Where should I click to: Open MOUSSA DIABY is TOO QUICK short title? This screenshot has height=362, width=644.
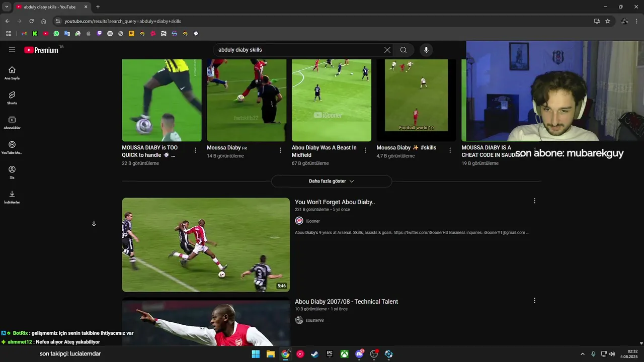tap(149, 151)
